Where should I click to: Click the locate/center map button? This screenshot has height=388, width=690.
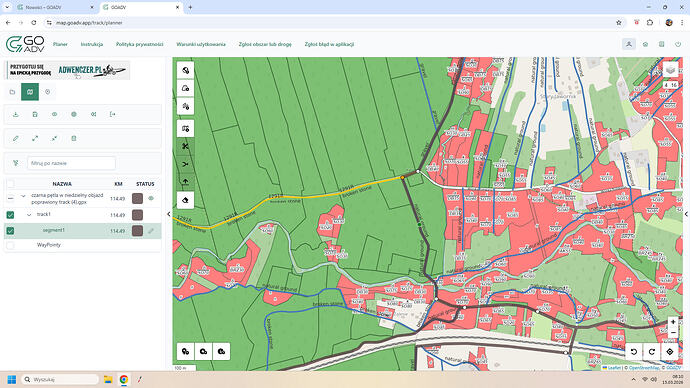pos(670,351)
